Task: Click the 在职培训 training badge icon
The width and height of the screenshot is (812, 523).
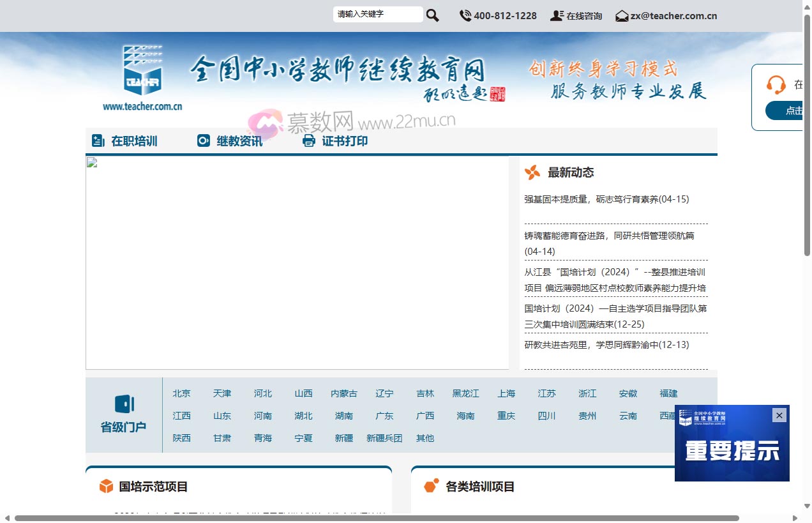Action: point(98,140)
